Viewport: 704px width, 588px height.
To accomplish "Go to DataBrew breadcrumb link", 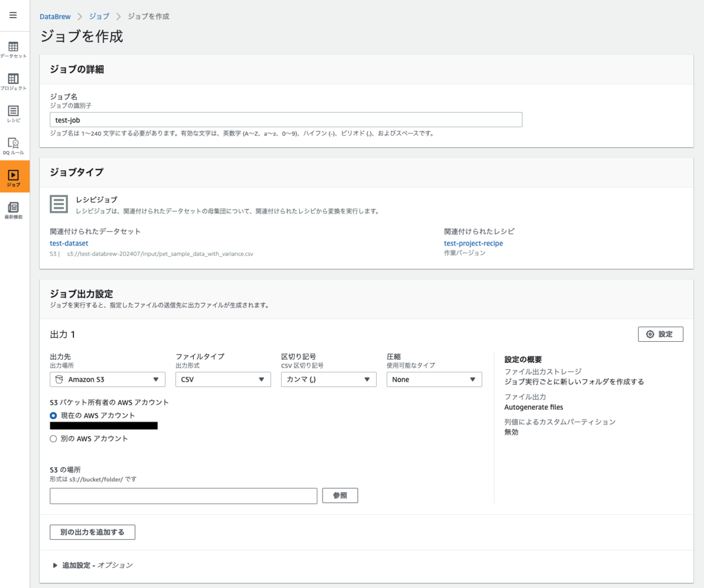I will (x=56, y=16).
